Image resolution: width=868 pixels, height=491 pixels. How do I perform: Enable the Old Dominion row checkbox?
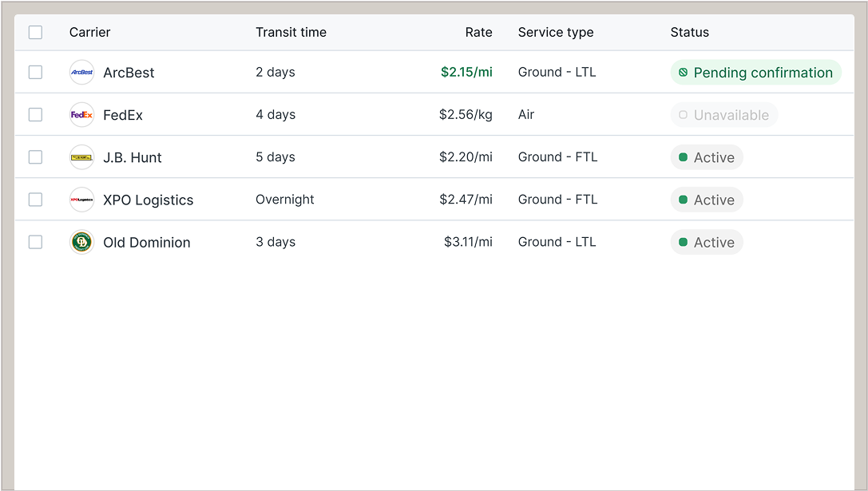point(35,242)
